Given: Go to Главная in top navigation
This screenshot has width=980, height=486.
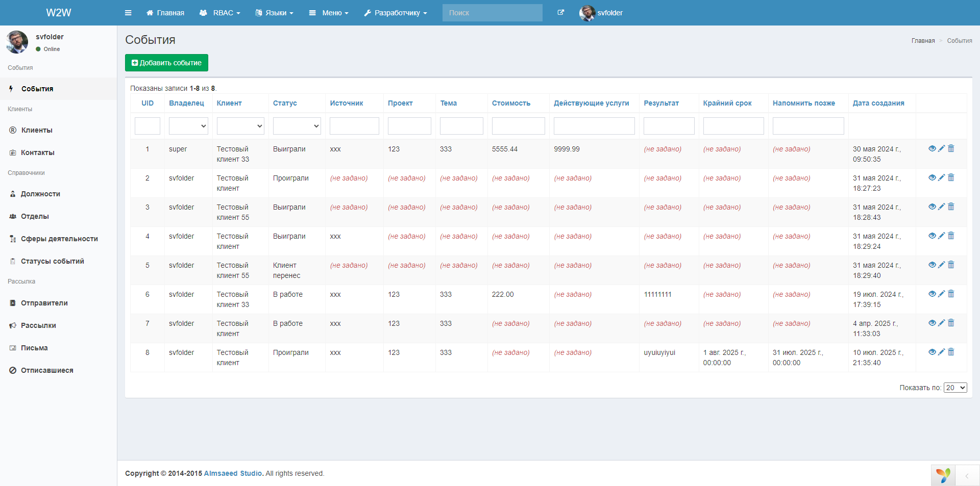Looking at the screenshot, I should [165, 13].
